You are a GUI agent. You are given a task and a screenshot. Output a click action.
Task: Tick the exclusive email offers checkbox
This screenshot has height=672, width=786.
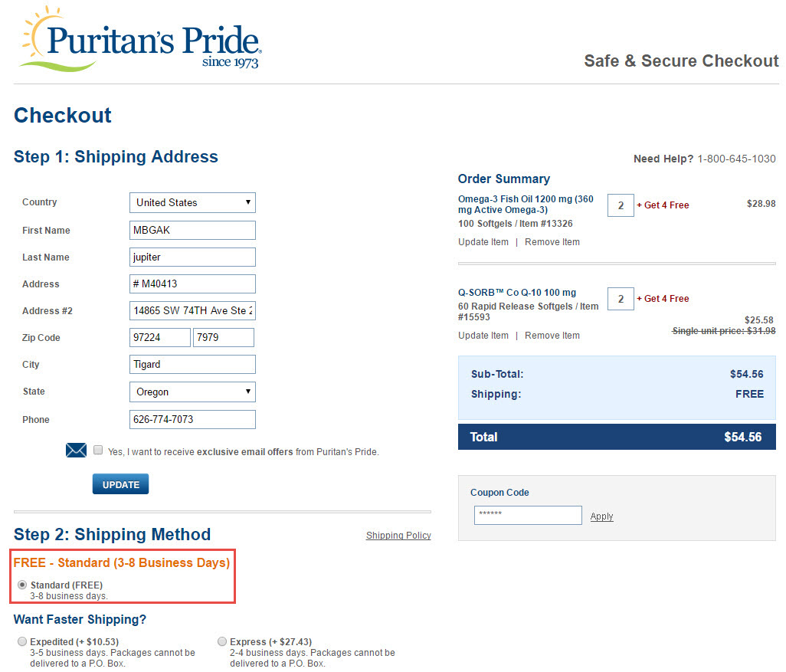pyautogui.click(x=98, y=450)
